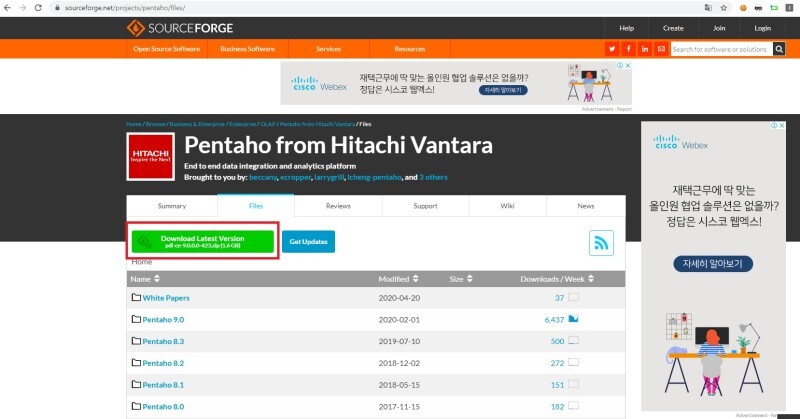
Task: Sort files by Downloads / Week
Action: click(557, 279)
